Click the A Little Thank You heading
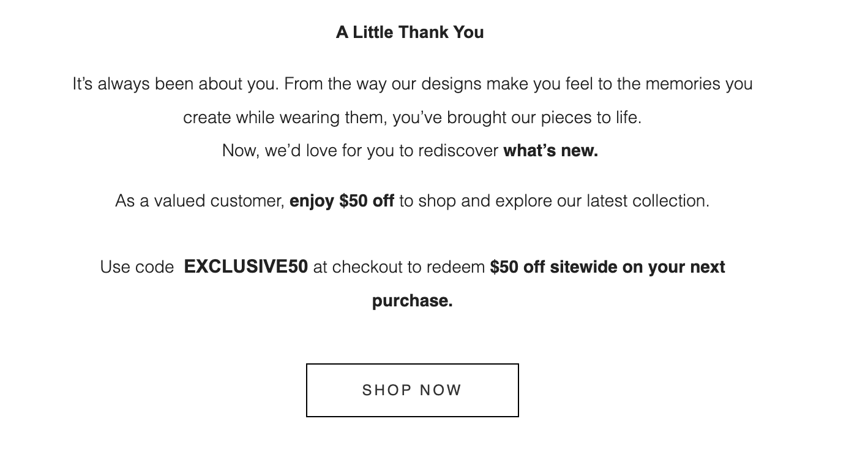This screenshot has width=868, height=462. coord(409,32)
